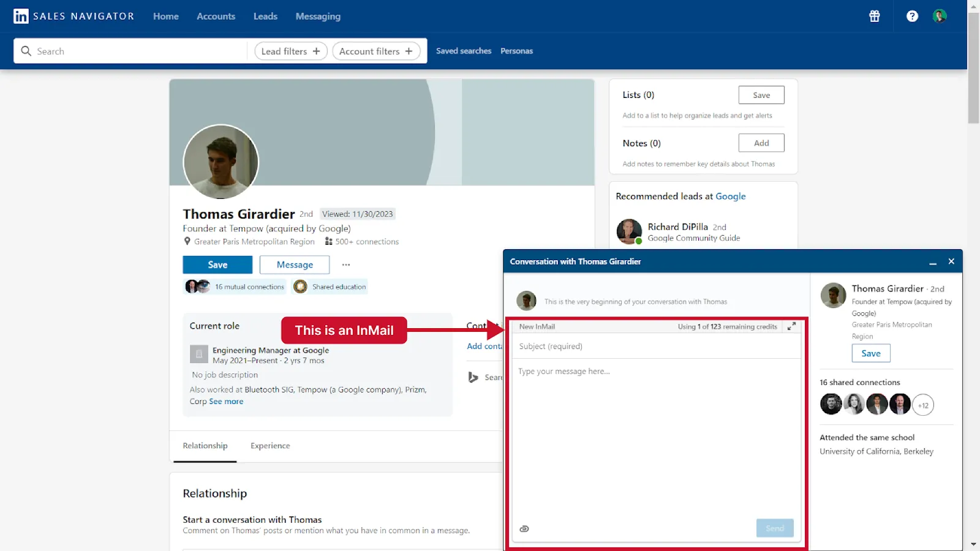Expand See more in current role
Viewport: 980px width, 551px height.
[x=226, y=402]
